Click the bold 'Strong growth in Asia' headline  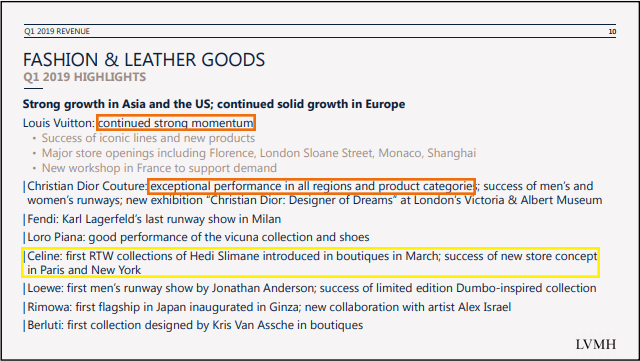[x=214, y=104]
